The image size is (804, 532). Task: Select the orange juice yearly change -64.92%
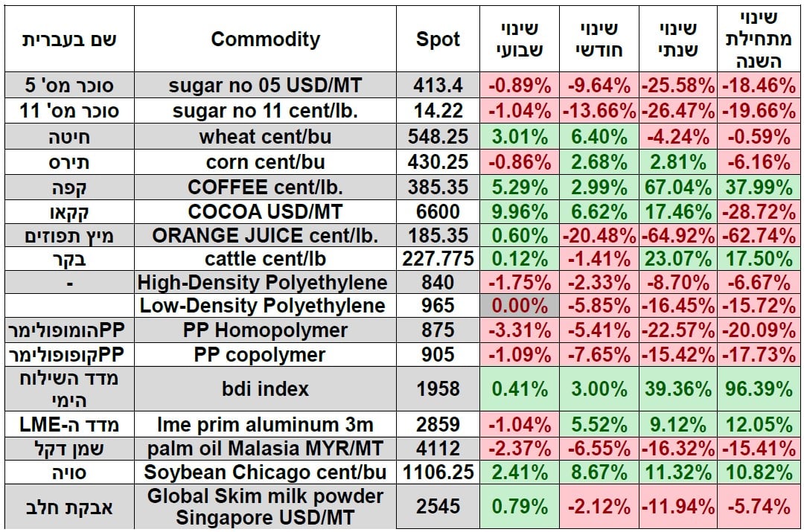[677, 237]
